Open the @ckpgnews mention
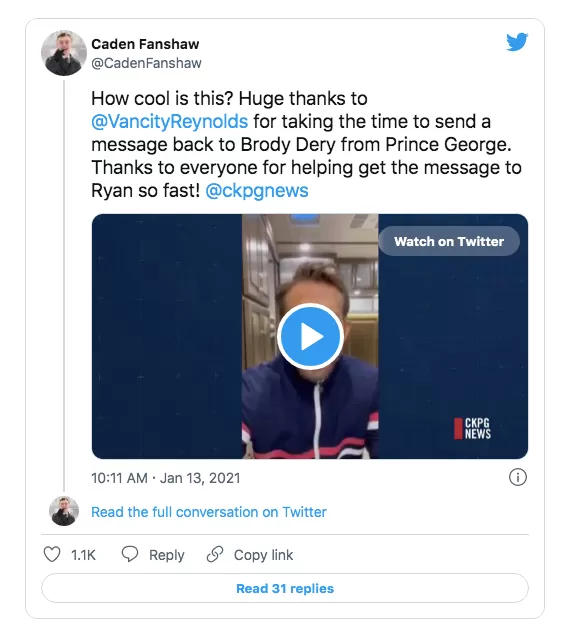The width and height of the screenshot is (568, 636). pos(257,190)
